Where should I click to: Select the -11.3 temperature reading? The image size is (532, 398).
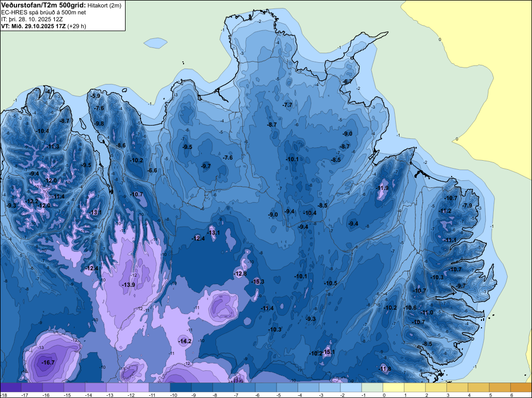[x=53, y=146]
